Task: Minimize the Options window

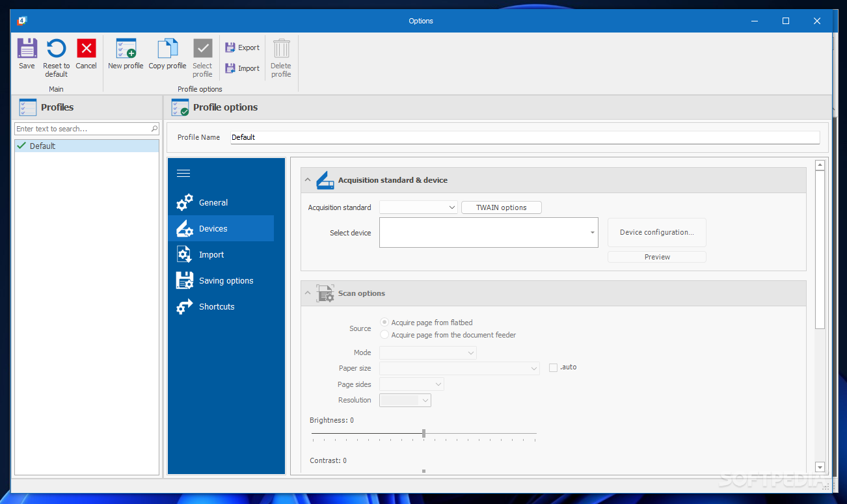Action: tap(755, 21)
